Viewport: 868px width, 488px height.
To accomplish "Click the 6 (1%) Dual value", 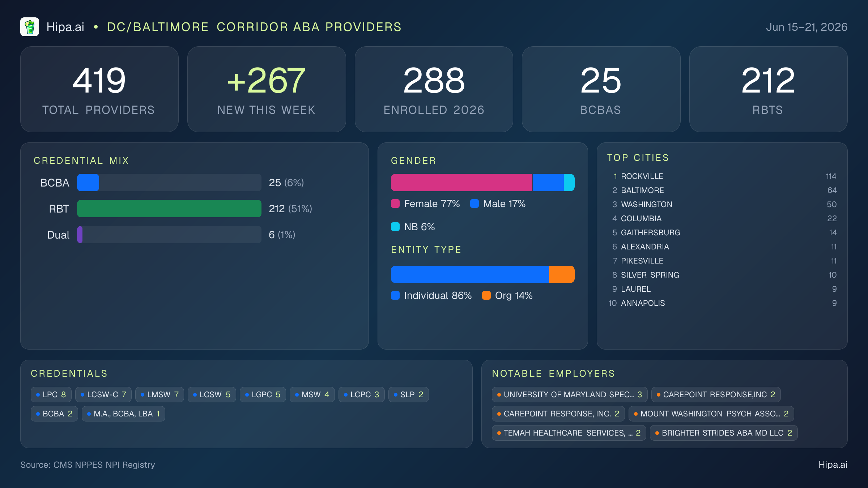I will coord(282,235).
